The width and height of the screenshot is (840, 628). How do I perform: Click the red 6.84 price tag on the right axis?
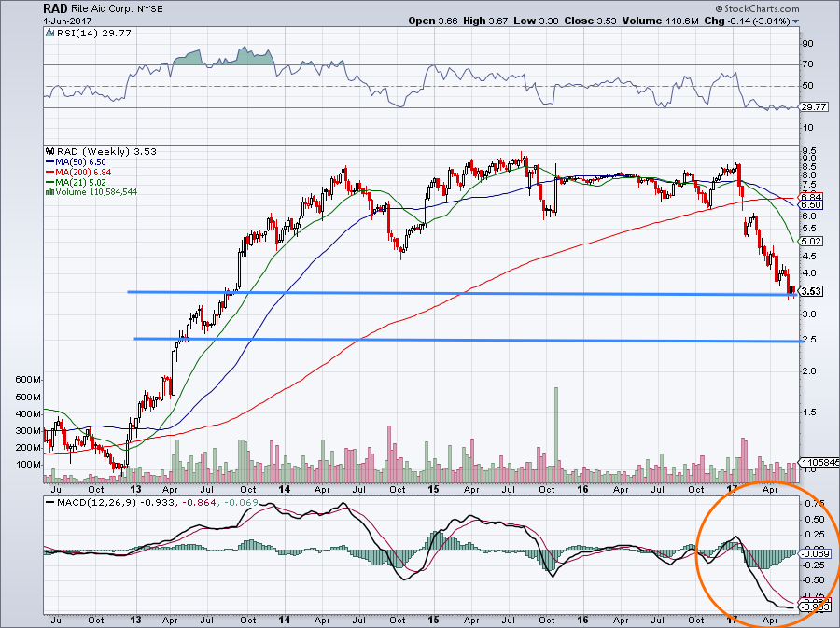[811, 197]
